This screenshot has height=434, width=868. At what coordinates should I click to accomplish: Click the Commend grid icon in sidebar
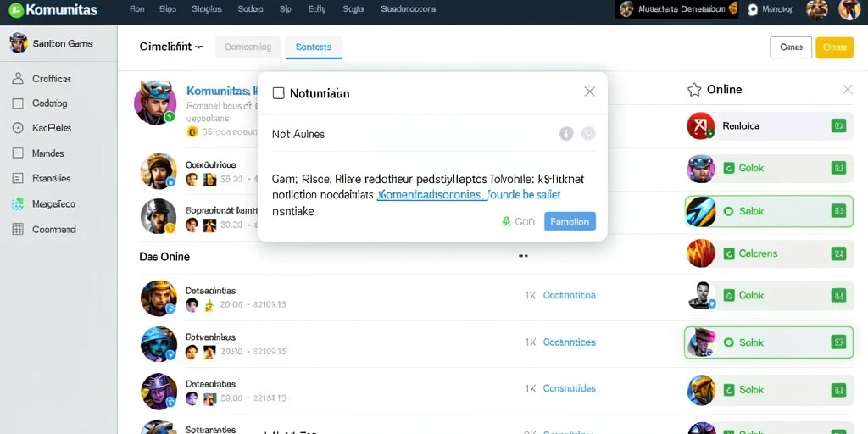18,229
